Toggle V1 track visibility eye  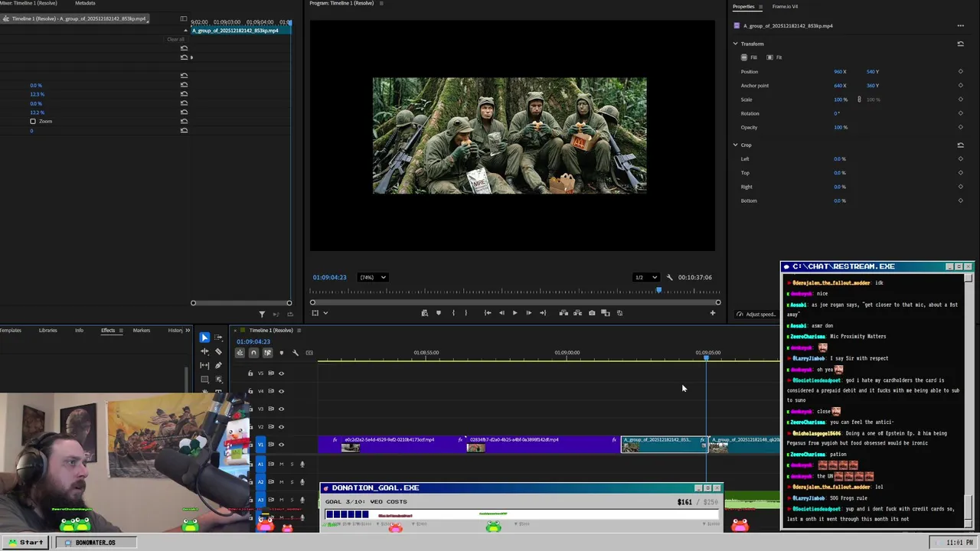pyautogui.click(x=281, y=445)
